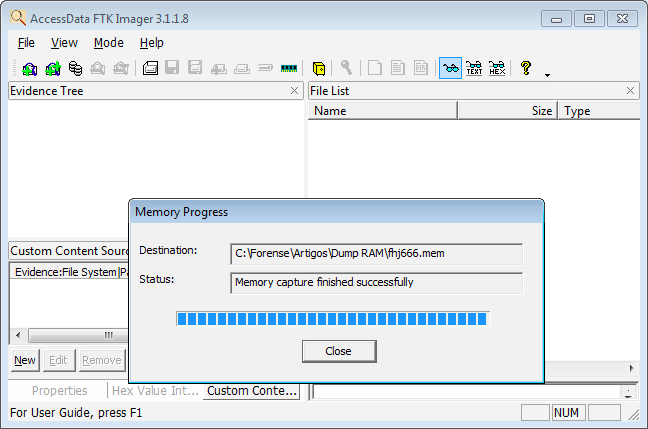Screen dimensions: 648x429
Task: Click the Remove custom content button
Action: pos(102,360)
